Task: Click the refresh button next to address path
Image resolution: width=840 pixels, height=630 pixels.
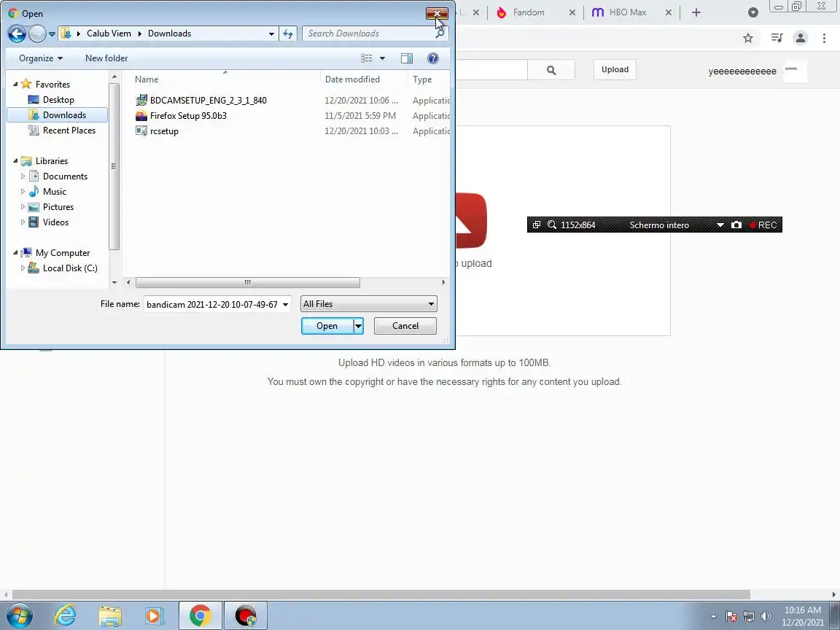Action: pos(288,34)
